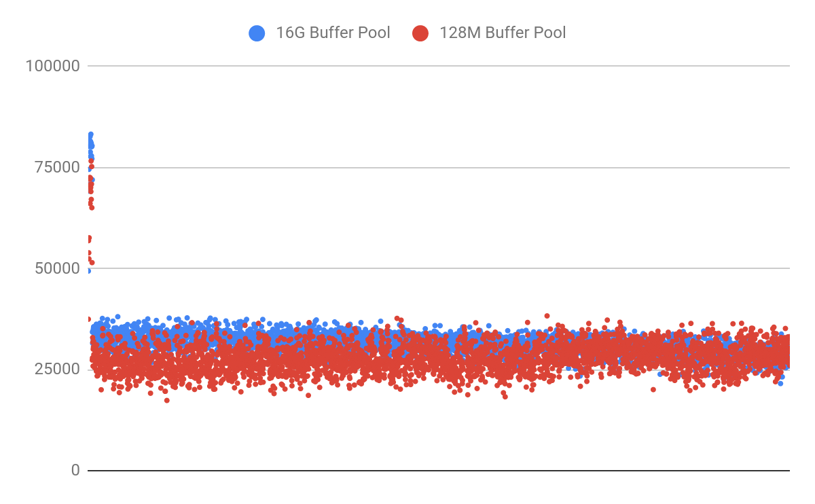Click the highest blue data point near 83000
The width and height of the screenshot is (815, 504).
click(90, 134)
